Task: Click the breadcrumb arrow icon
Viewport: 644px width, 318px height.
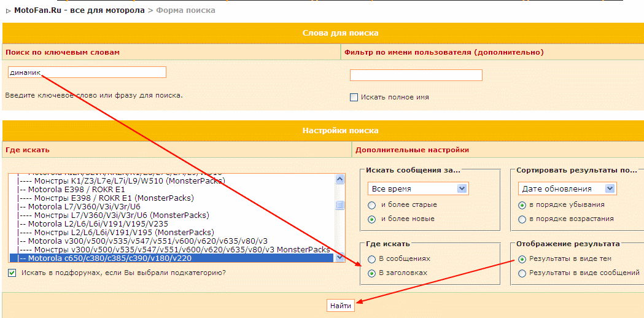Action: point(9,11)
